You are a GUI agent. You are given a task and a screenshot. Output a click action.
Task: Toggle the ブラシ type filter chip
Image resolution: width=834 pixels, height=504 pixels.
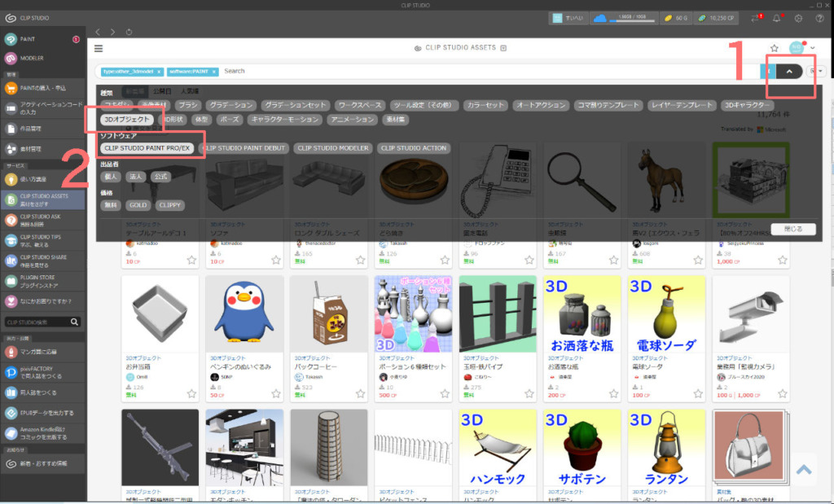188,105
